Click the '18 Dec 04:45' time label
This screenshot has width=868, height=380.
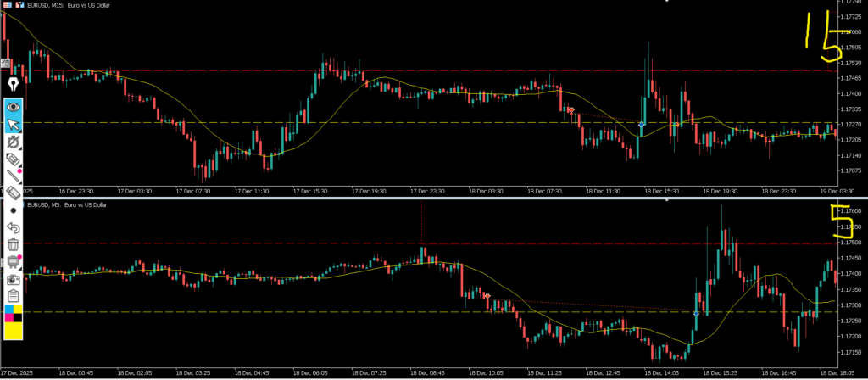(x=251, y=373)
